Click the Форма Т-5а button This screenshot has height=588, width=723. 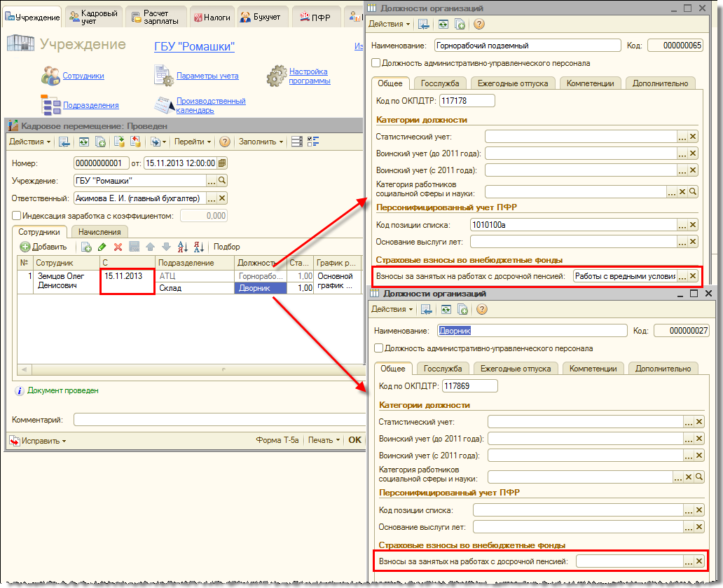click(277, 440)
